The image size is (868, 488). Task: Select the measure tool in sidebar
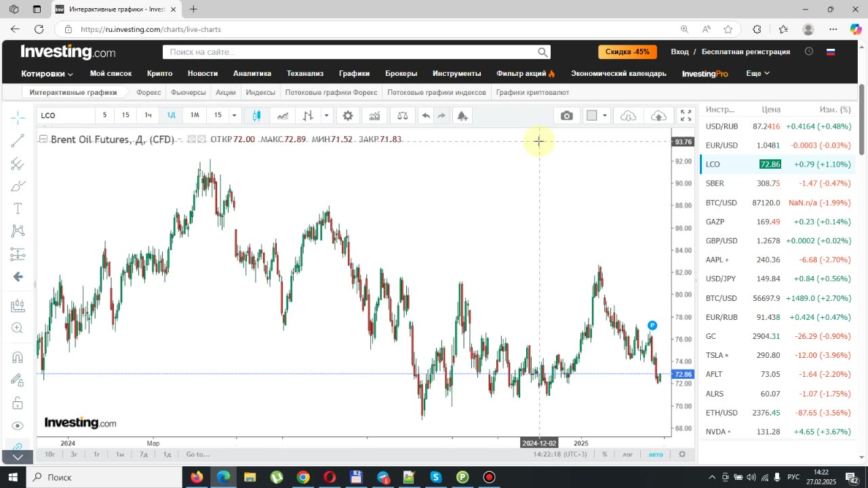tap(18, 306)
